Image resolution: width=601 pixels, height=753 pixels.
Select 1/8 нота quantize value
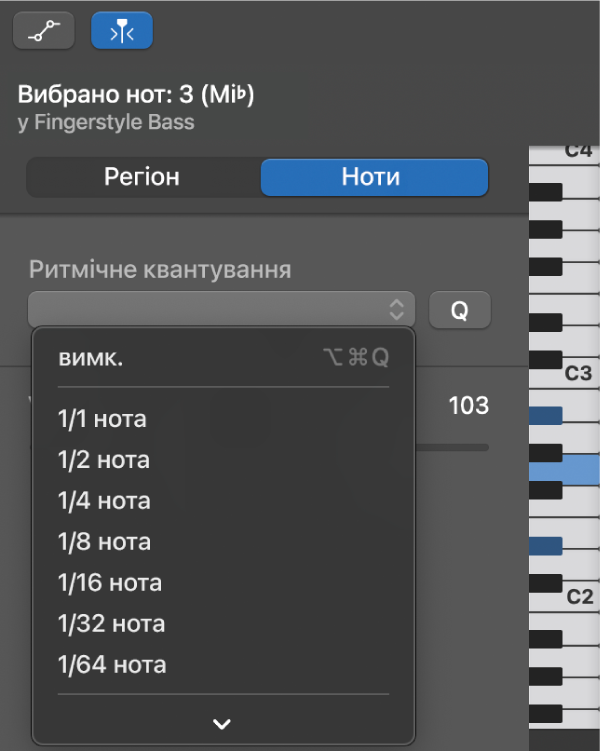[223, 542]
